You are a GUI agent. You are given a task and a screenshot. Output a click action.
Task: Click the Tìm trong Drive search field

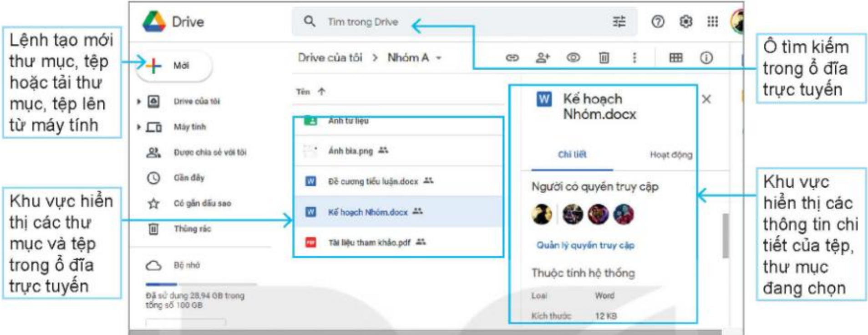(x=464, y=21)
